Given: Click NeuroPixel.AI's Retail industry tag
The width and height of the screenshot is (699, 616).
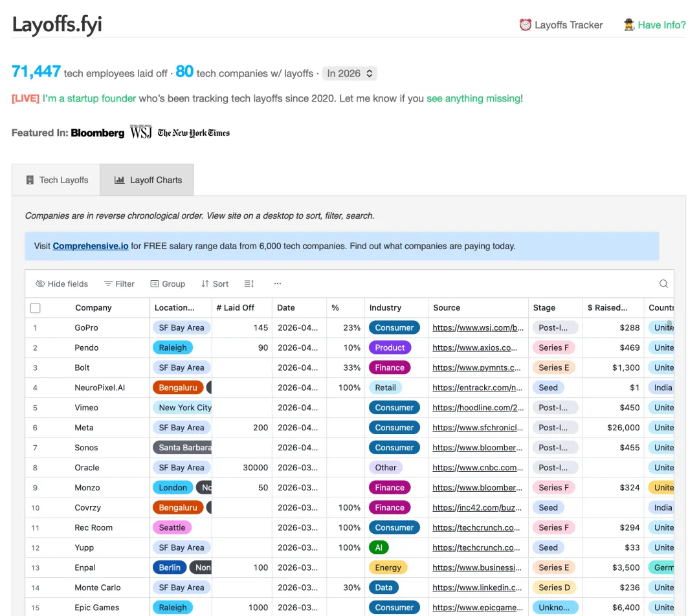Looking at the screenshot, I should 386,388.
